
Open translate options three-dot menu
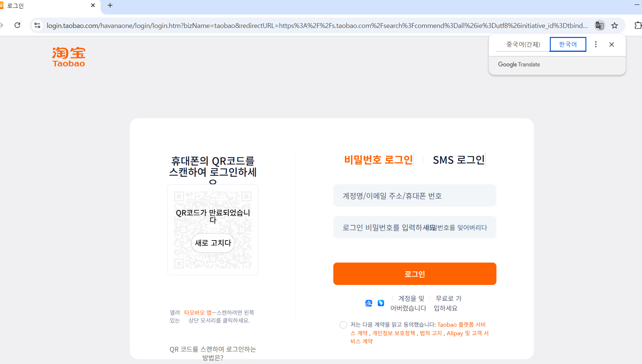[x=596, y=44]
